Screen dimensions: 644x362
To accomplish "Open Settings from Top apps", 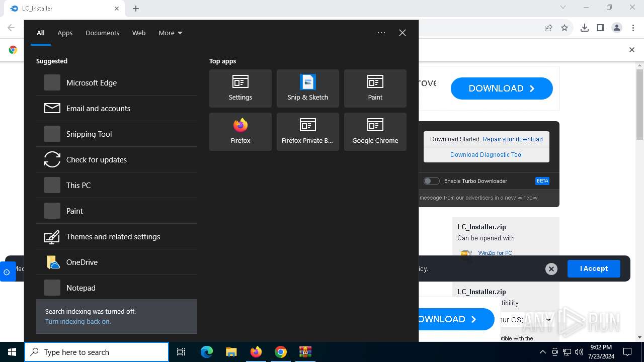I will 240,88.
